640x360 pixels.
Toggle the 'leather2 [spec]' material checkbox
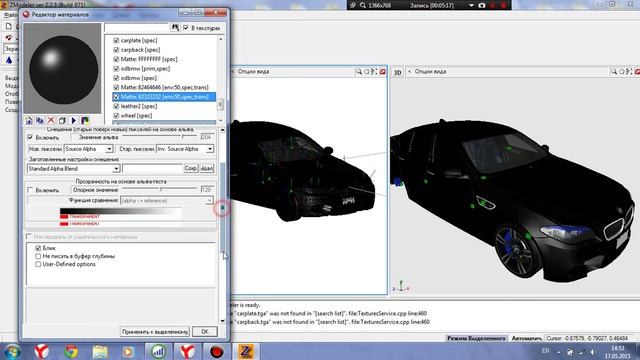116,106
